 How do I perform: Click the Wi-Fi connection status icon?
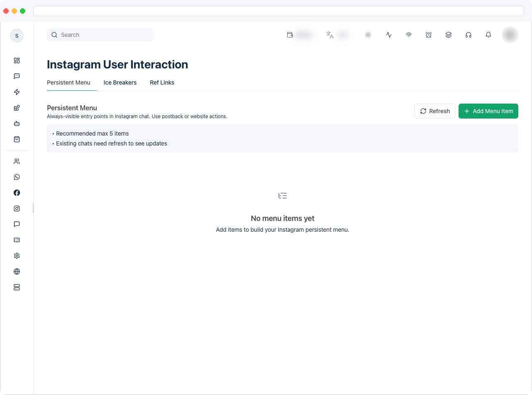click(x=409, y=35)
